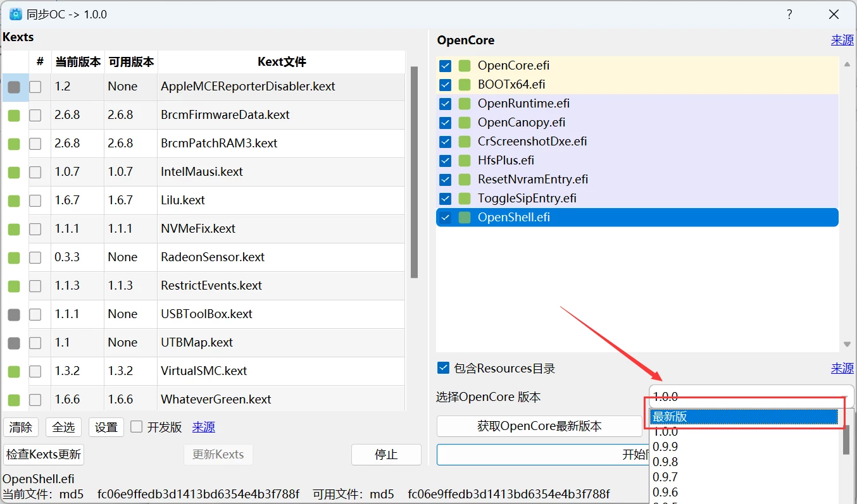The image size is (857, 504).
Task: Click the app icon in the title bar
Action: [15, 14]
